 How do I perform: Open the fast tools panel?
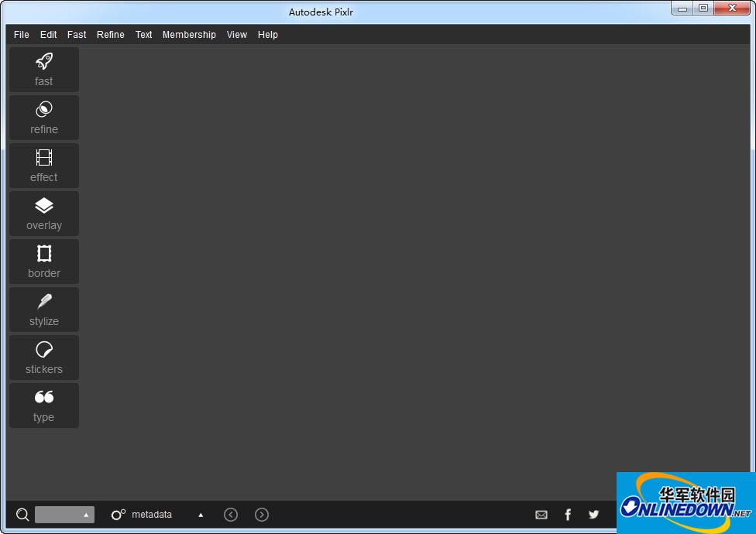pos(44,70)
